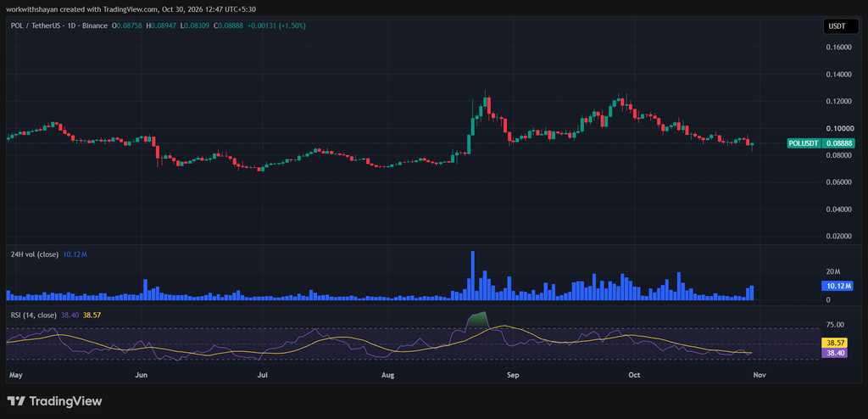Viewport: 868px width, 419px height.
Task: Click the 24H vol (close) indicator label
Action: tap(33, 254)
